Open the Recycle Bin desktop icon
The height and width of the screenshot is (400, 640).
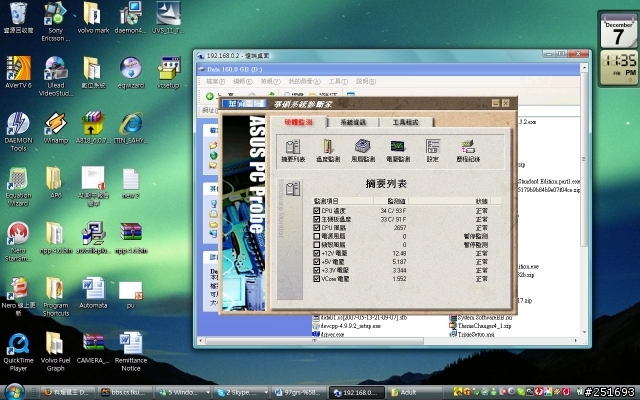coord(18,18)
